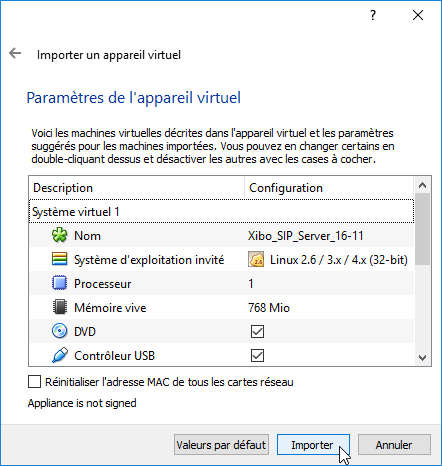Uncheck the DVD checkbox
Screen dimensions: 442x466
pyautogui.click(x=257, y=332)
